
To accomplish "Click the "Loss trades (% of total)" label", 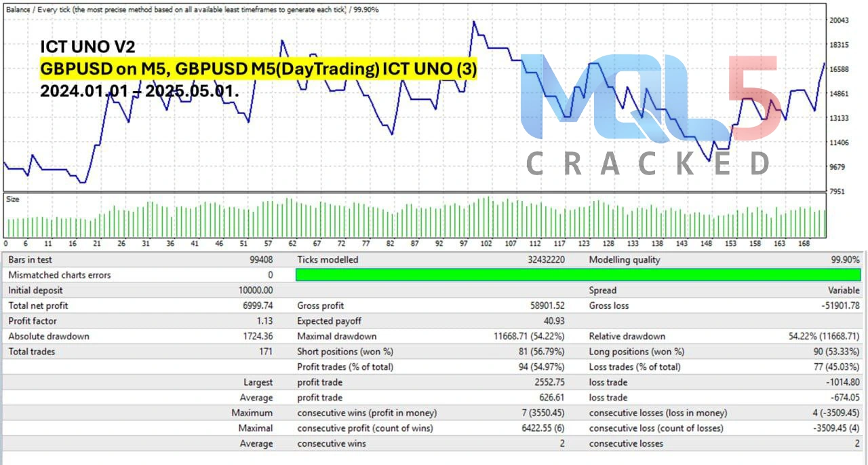I will coord(635,367).
